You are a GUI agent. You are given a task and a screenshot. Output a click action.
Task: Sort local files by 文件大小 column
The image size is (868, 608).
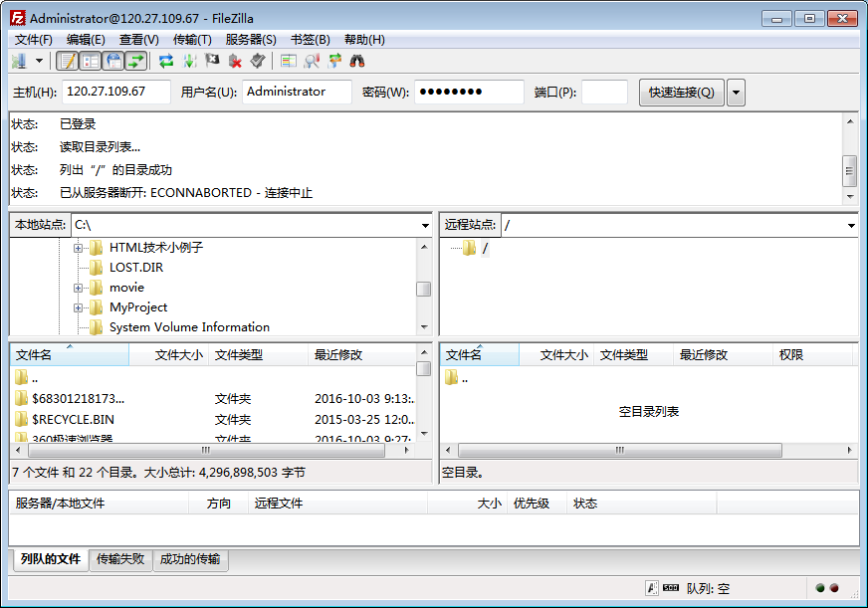tap(169, 354)
